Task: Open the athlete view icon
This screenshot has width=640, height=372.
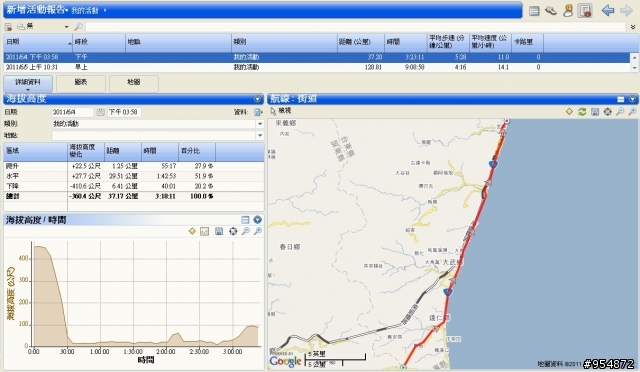Action: [568, 11]
